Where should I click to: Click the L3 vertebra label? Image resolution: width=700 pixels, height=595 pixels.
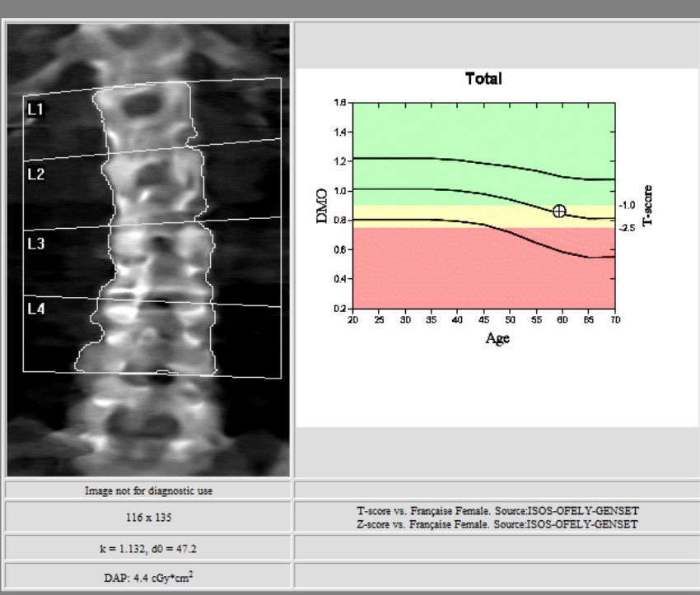pos(36,244)
